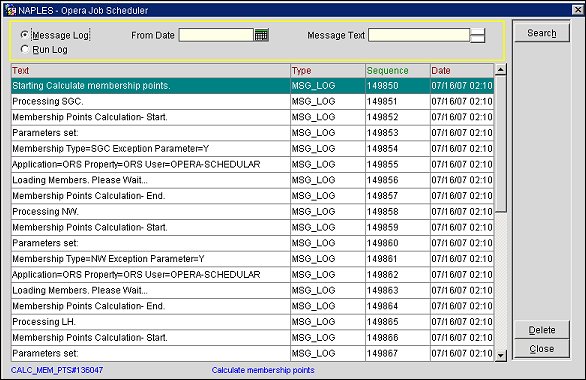The width and height of the screenshot is (586, 380).
Task: Click sequence cell 149867
Action: (398, 353)
